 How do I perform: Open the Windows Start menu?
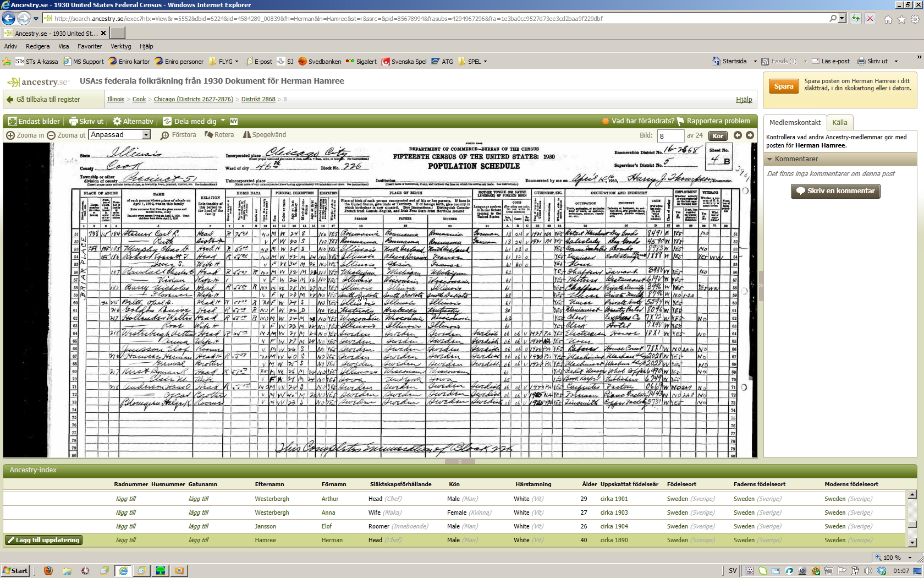(15, 571)
